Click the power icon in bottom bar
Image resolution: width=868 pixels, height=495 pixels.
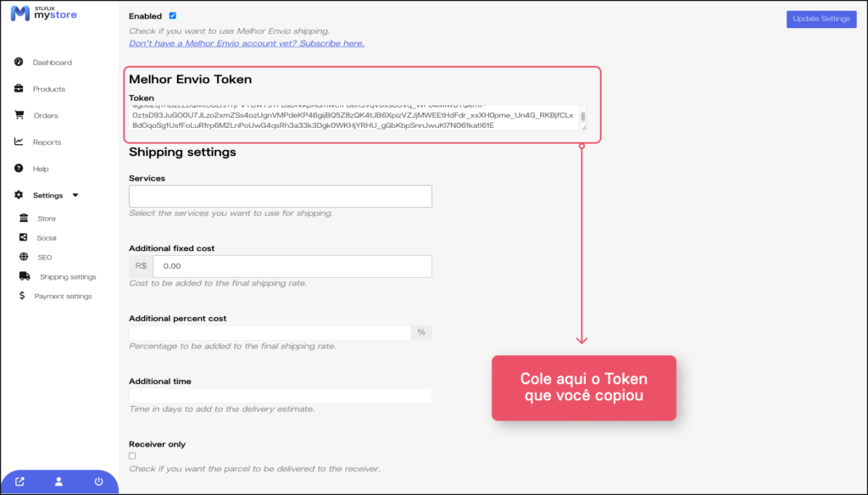[99, 481]
